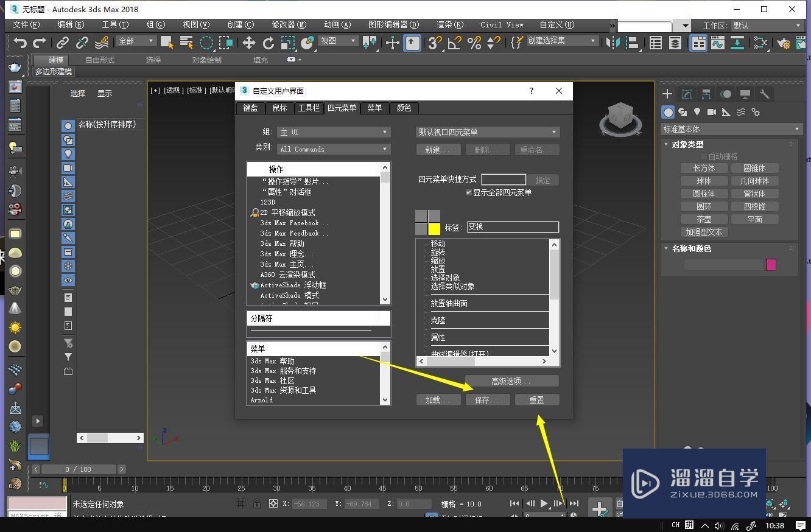Open the 渲染(R) menu
Image resolution: width=811 pixels, height=532 pixels.
450,25
